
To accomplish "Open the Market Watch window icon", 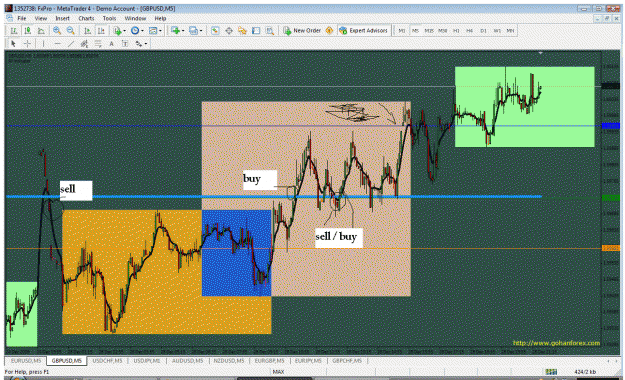I will pyautogui.click(x=215, y=31).
